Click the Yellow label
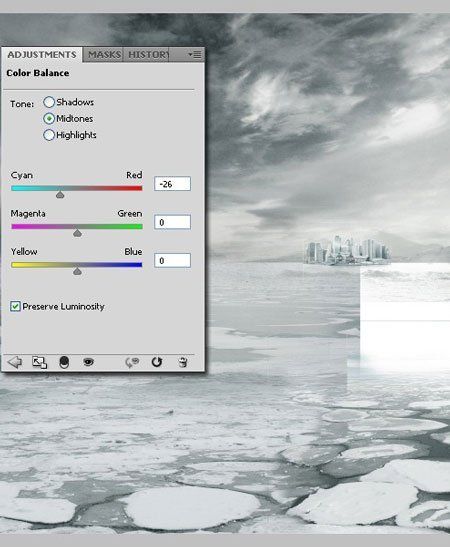450x547 pixels. coord(24,252)
